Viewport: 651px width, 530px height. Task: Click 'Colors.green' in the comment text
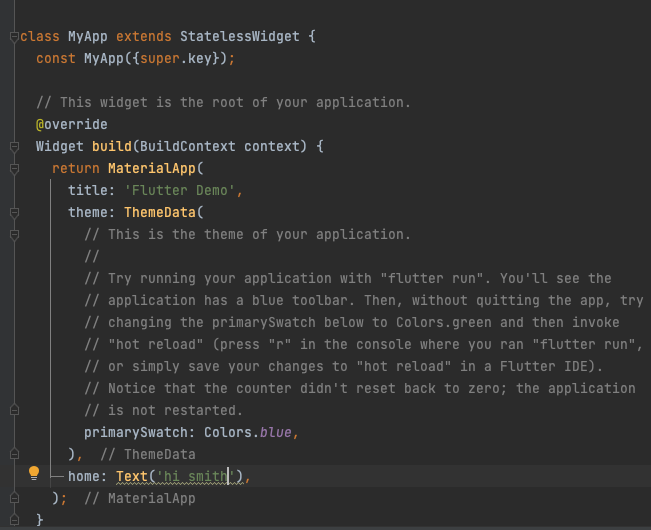pos(443,322)
